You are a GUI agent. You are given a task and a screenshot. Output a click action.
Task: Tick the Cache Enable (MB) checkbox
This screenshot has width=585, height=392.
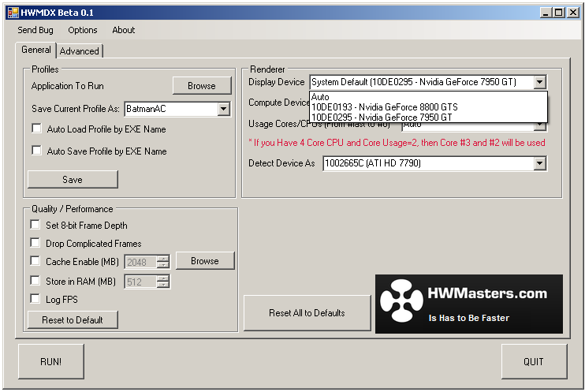[35, 261]
